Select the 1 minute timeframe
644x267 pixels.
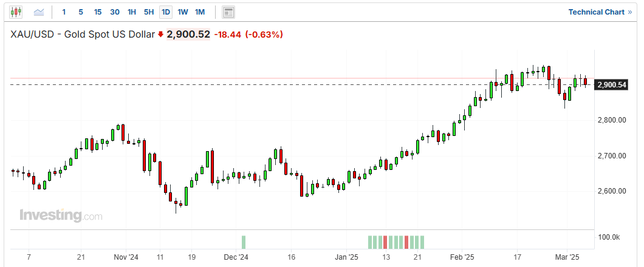[x=64, y=12]
